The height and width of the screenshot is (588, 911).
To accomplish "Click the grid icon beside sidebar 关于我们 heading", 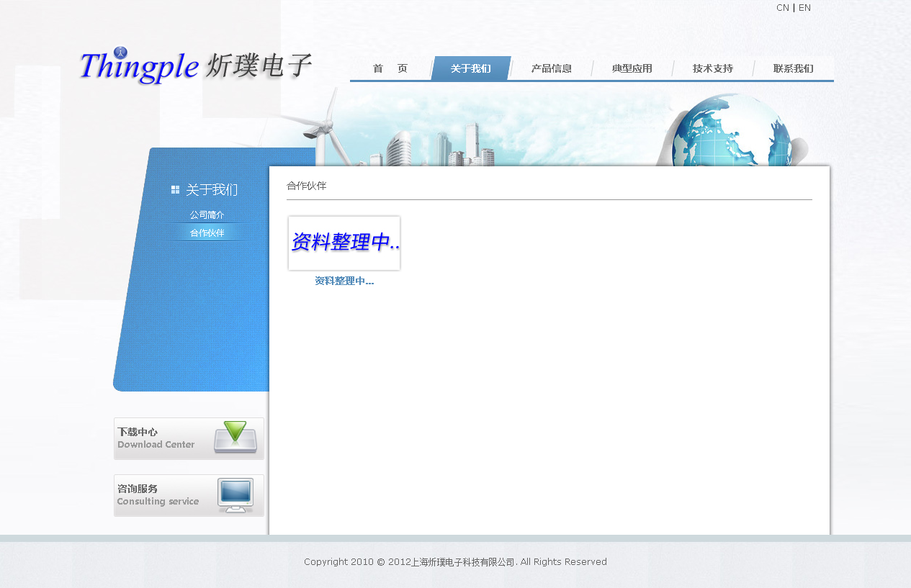I will tap(175, 190).
